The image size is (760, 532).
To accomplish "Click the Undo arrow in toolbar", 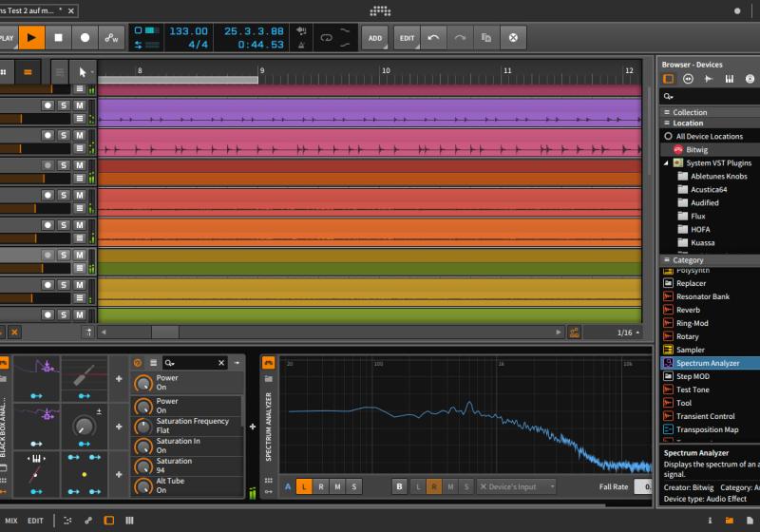I will click(x=434, y=38).
